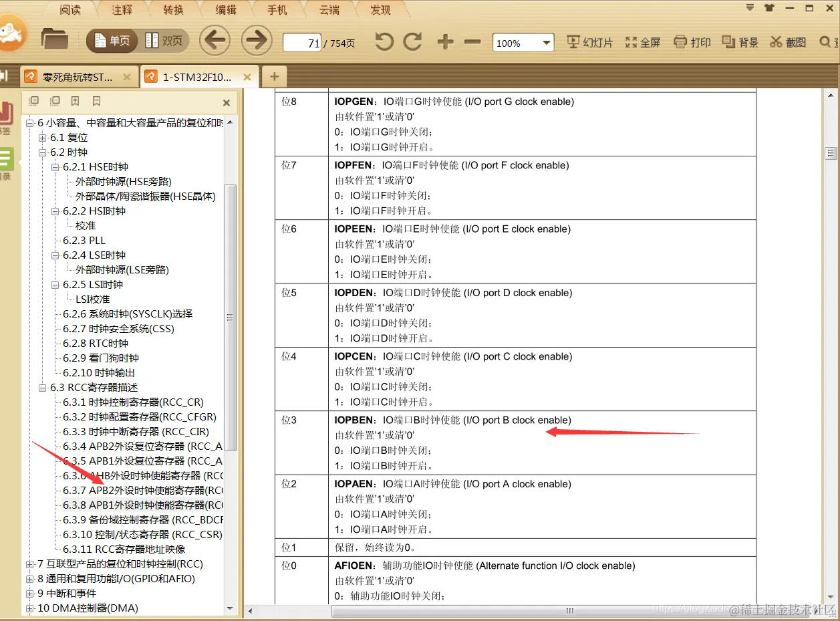840x621 pixels.
Task: Open the 注释 menu tab
Action: [x=122, y=9]
